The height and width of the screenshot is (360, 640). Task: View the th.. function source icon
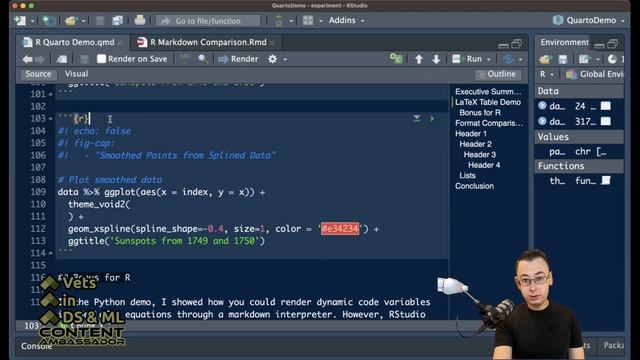pos(606,180)
